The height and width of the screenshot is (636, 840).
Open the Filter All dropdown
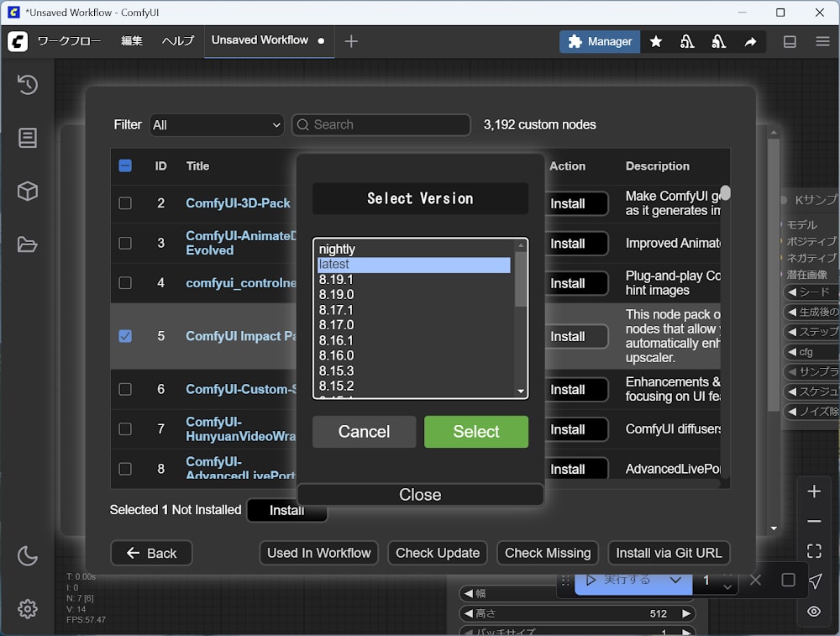tap(217, 125)
